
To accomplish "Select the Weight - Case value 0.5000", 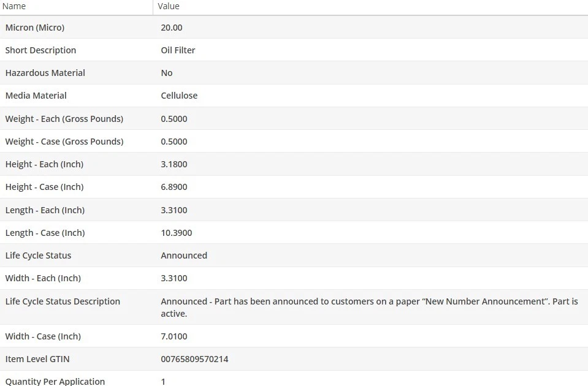I will [174, 142].
